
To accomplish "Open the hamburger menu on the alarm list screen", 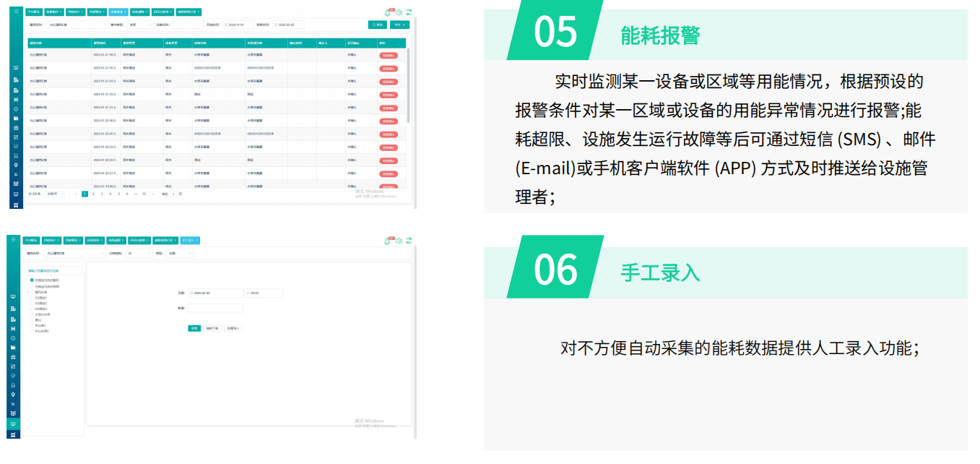I will click(x=16, y=11).
